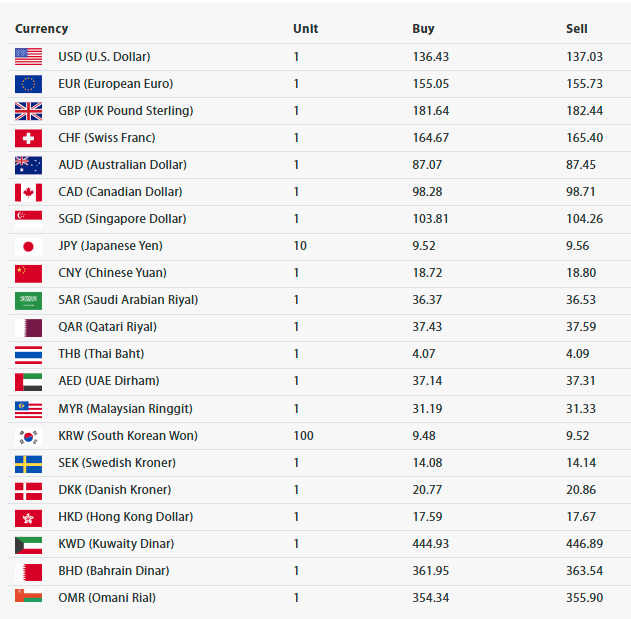
Task: Select SGD (Singapore Dollar) text
Action: click(x=122, y=219)
